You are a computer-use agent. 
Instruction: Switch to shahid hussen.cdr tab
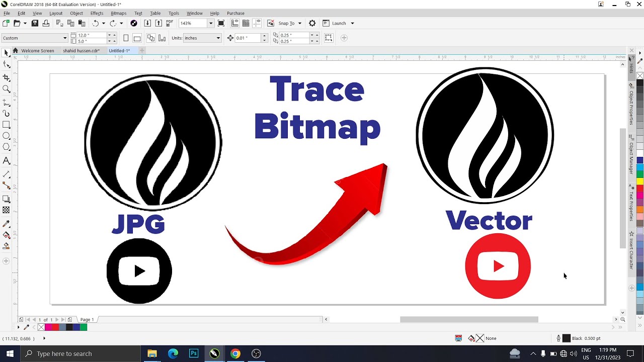[x=81, y=50]
